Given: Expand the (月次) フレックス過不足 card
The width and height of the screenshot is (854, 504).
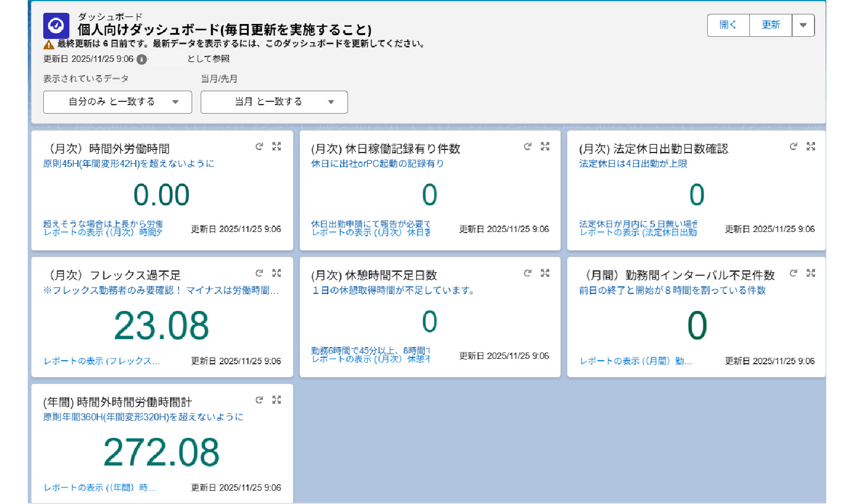Looking at the screenshot, I should click(x=276, y=273).
